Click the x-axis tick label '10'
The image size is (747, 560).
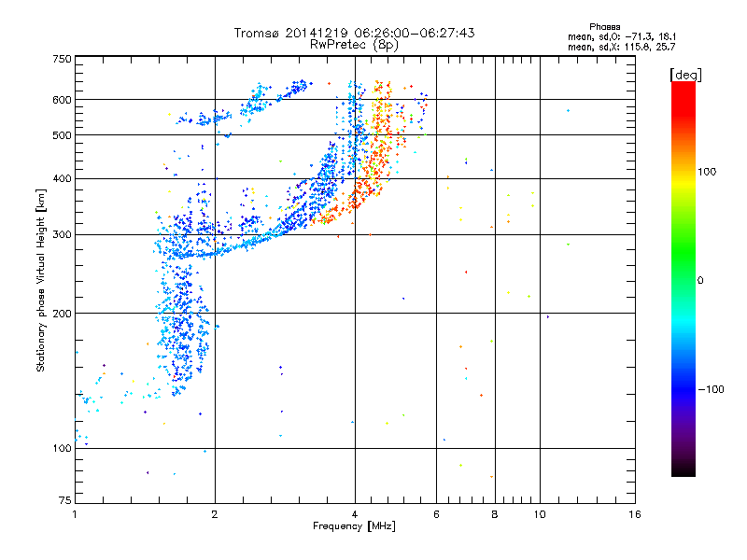(540, 514)
